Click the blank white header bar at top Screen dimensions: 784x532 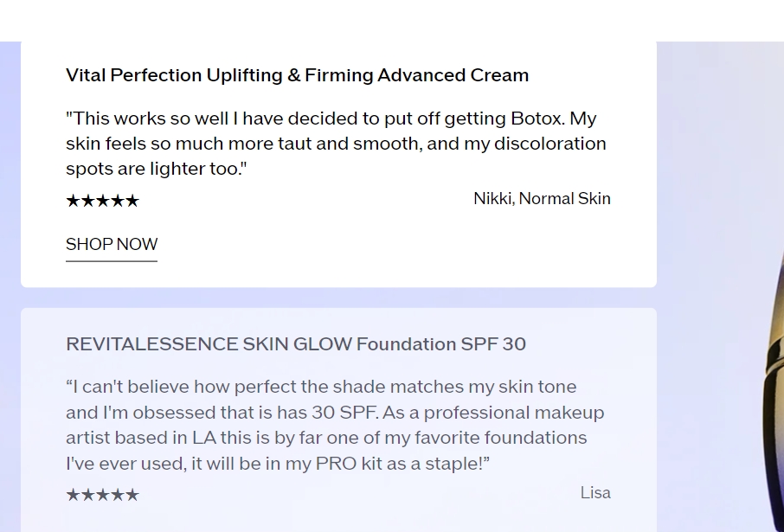coord(392,21)
